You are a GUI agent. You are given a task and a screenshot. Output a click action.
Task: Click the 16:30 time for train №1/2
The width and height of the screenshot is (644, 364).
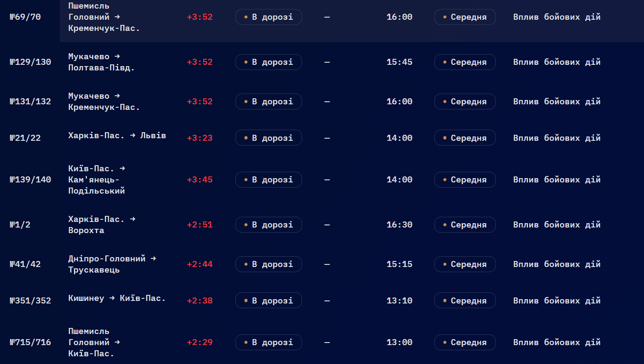click(x=400, y=225)
